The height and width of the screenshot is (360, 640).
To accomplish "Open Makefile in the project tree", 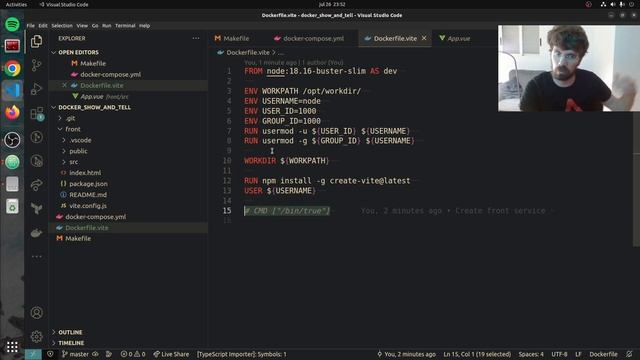I will click(x=128, y=238).
